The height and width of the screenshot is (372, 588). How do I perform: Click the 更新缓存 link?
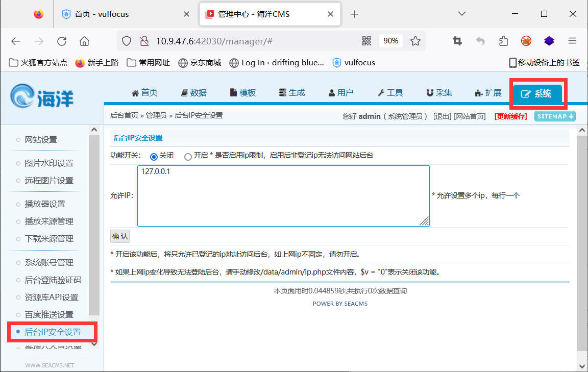pyautogui.click(x=511, y=117)
